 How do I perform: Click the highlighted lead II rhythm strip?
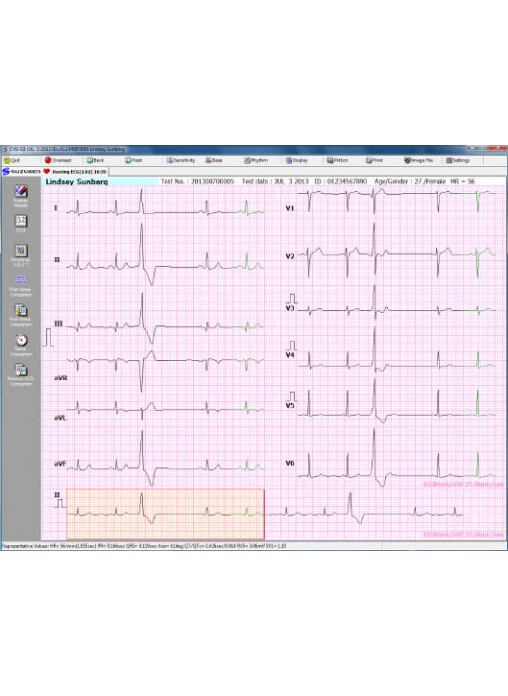click(x=165, y=514)
